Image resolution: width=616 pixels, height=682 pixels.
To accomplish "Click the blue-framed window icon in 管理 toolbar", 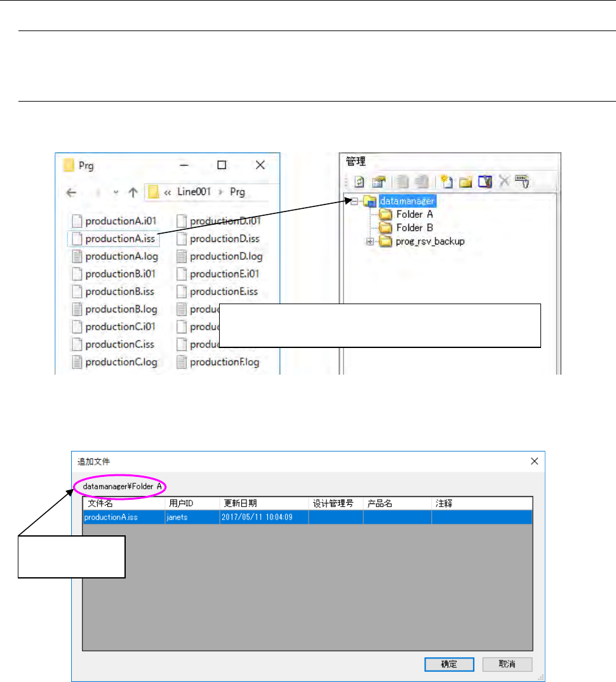I will pyautogui.click(x=485, y=182).
